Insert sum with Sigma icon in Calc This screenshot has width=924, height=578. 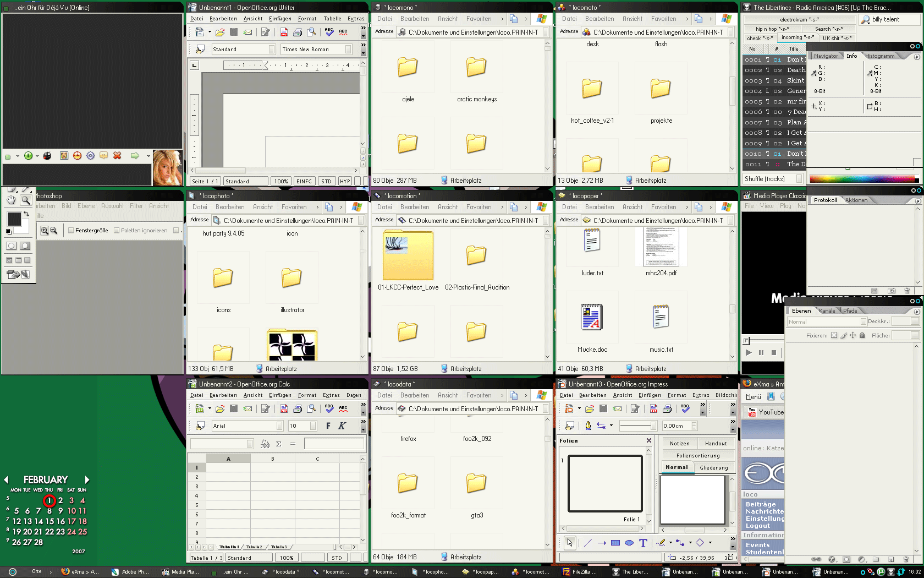coord(278,444)
